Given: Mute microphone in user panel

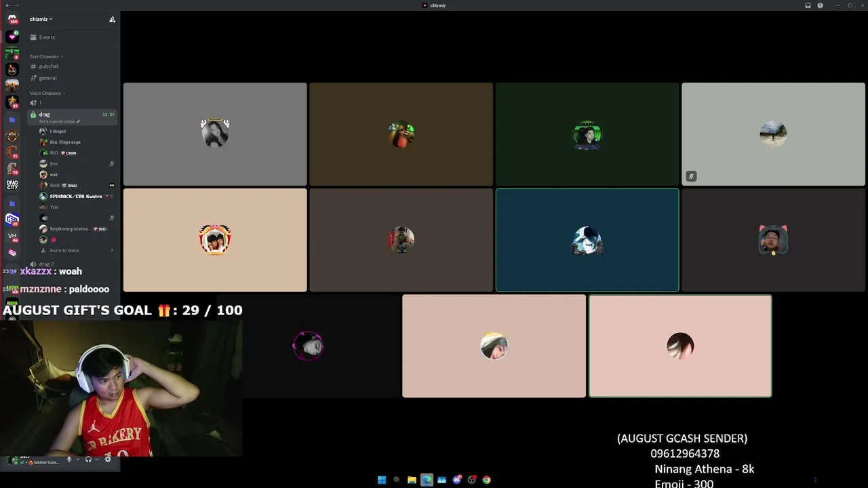Looking at the screenshot, I should (68, 460).
